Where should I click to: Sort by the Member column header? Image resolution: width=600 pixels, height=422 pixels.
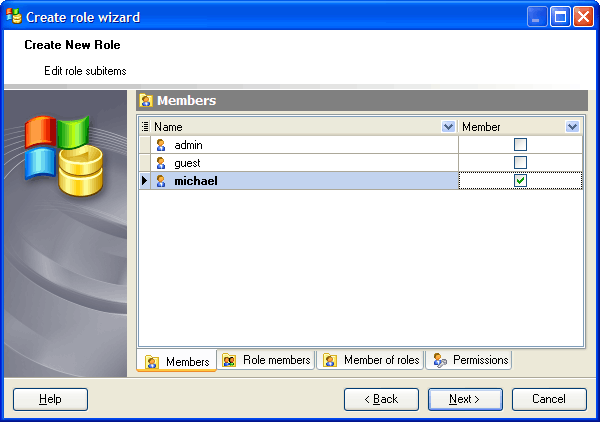coord(520,127)
